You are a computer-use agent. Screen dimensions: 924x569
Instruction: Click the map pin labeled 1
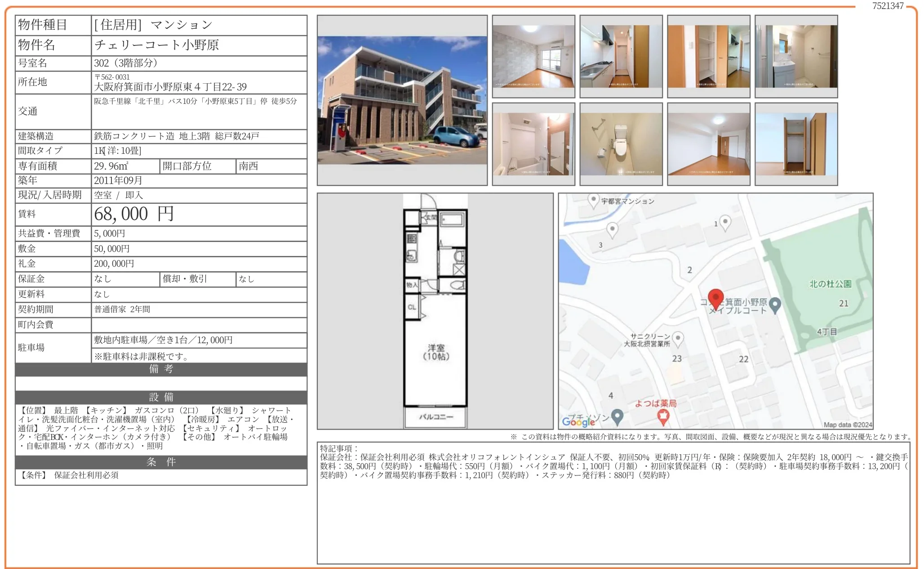pyautogui.click(x=725, y=222)
